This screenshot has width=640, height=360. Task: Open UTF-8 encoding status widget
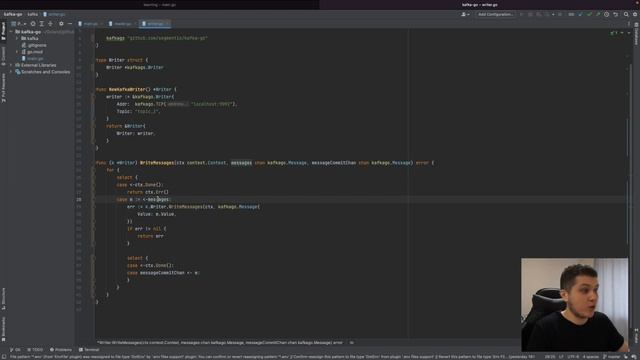pyautogui.click(x=573, y=357)
